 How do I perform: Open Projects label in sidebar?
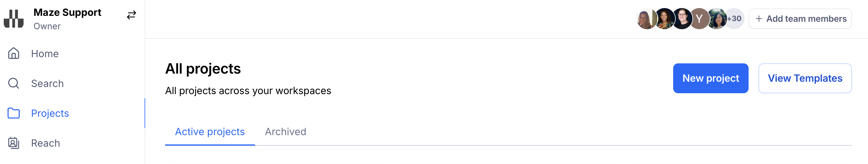[x=50, y=113]
